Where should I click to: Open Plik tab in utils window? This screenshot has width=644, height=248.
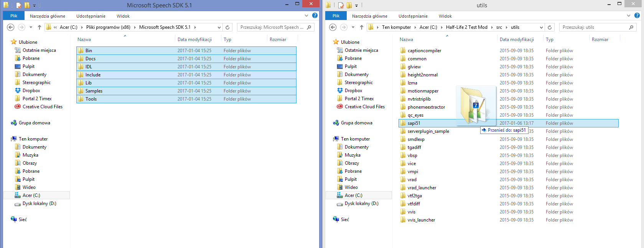[x=336, y=16]
